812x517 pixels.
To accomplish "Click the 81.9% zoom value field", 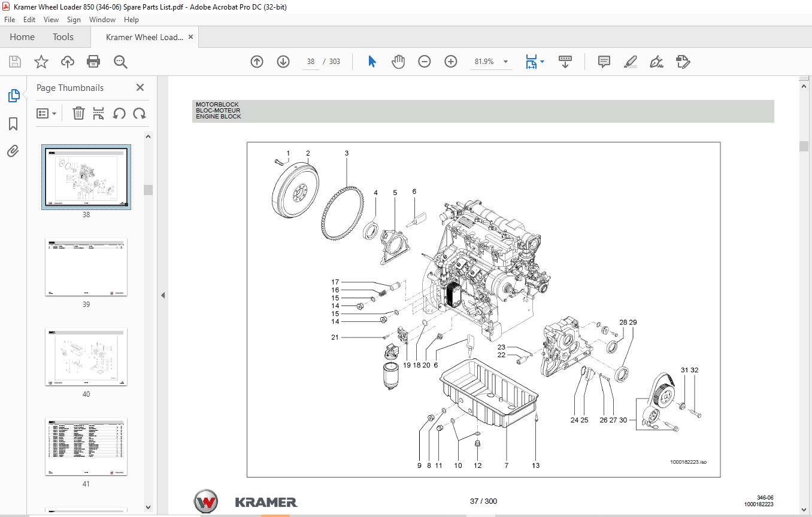I will coord(484,62).
